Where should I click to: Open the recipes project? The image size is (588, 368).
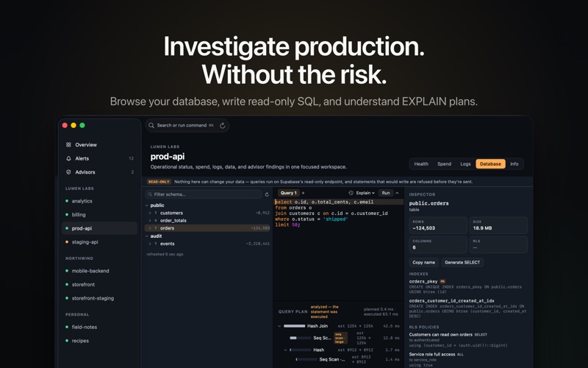coord(100,341)
